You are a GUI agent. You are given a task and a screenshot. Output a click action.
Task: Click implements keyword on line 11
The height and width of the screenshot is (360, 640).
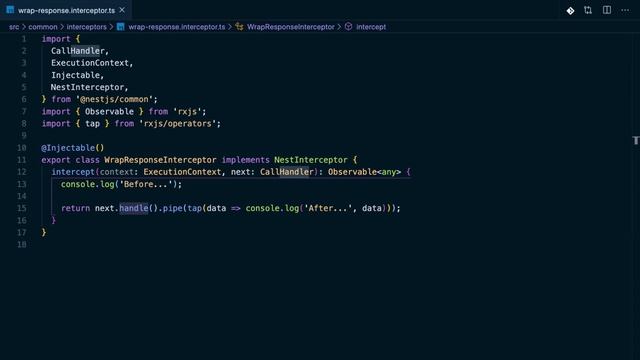(246, 160)
